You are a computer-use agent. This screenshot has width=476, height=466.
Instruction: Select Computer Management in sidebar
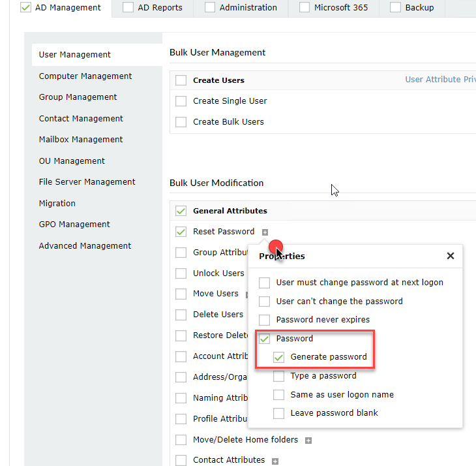coord(85,76)
